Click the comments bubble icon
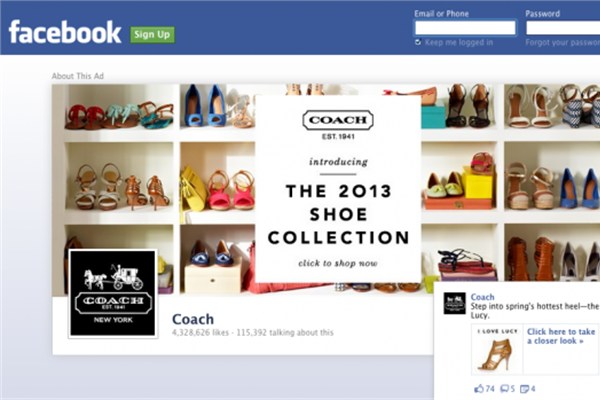 pos(505,389)
